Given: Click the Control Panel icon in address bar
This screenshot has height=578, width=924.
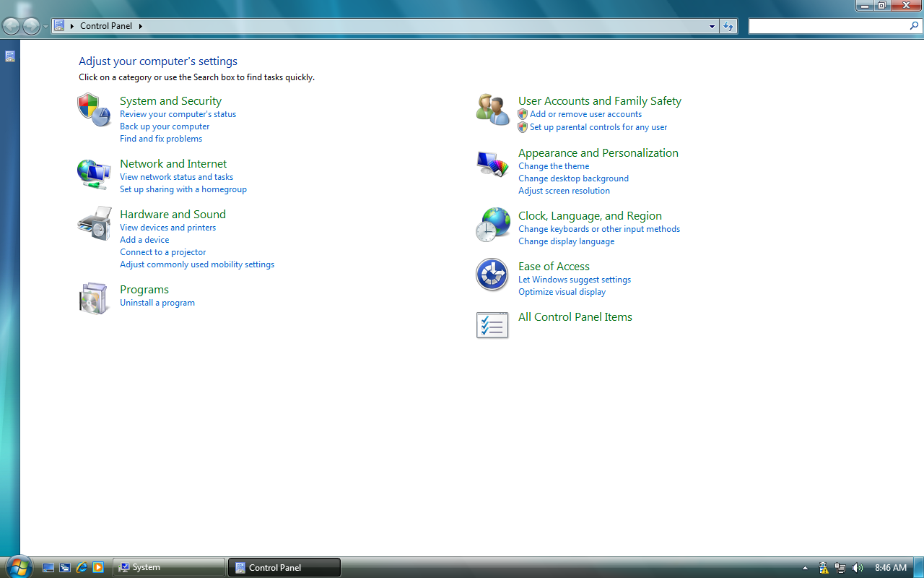Looking at the screenshot, I should pyautogui.click(x=59, y=26).
